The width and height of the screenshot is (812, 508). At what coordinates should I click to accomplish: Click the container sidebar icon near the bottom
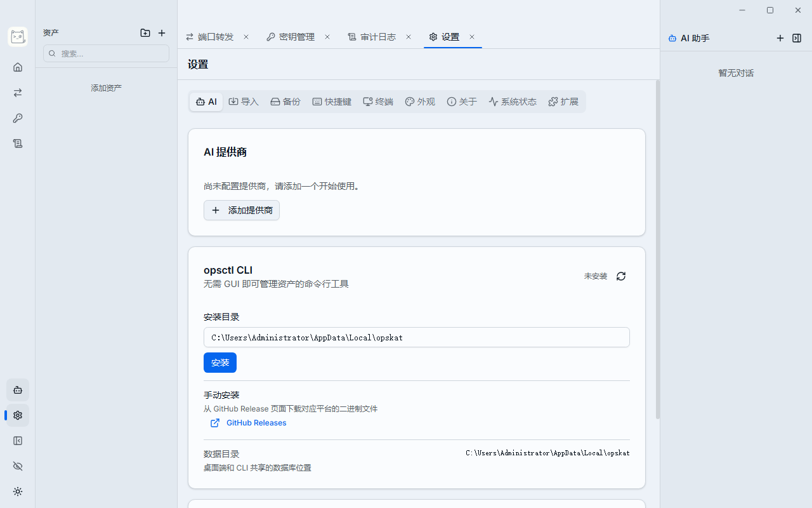(17, 389)
